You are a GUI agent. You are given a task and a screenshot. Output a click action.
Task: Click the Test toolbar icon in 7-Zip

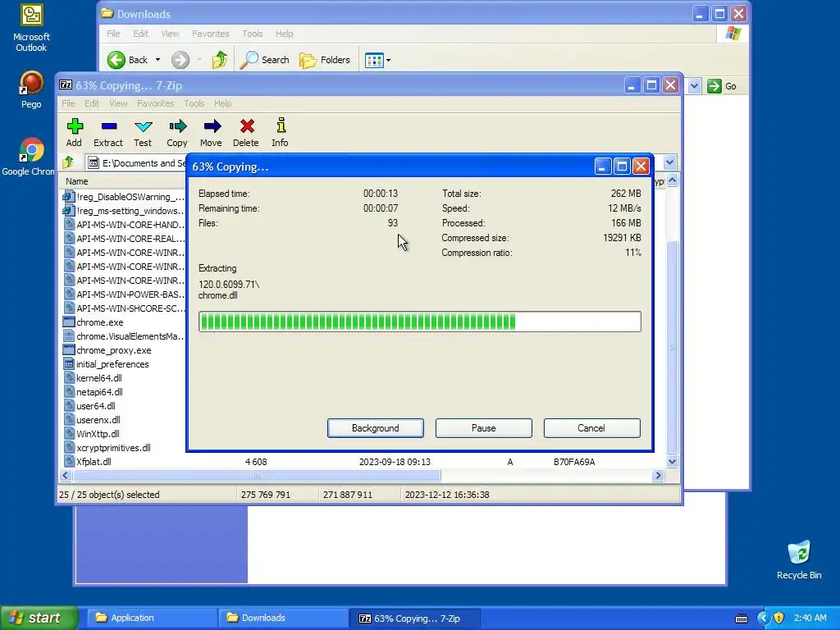click(143, 132)
